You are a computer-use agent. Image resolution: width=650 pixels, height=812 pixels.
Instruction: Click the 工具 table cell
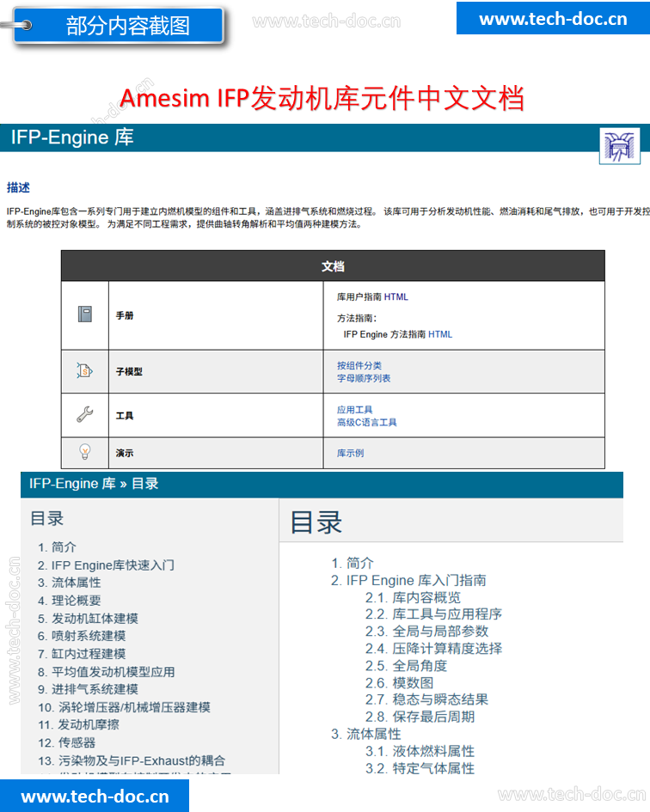[216, 415]
